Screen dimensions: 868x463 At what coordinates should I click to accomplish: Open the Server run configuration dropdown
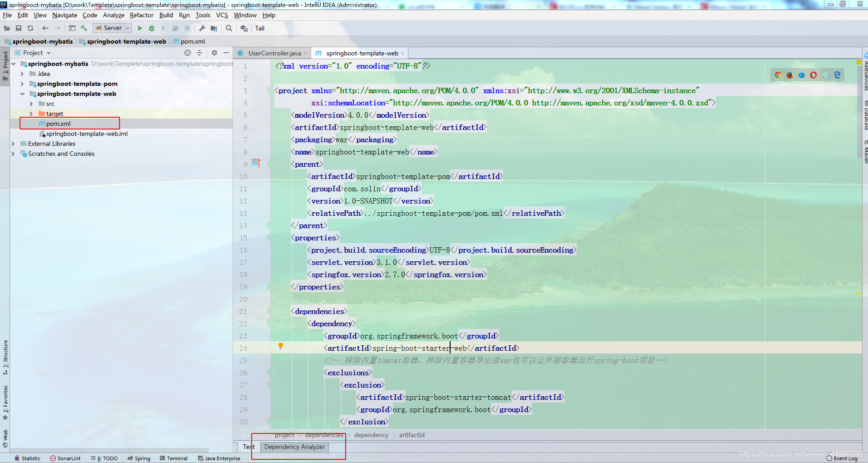(x=112, y=28)
